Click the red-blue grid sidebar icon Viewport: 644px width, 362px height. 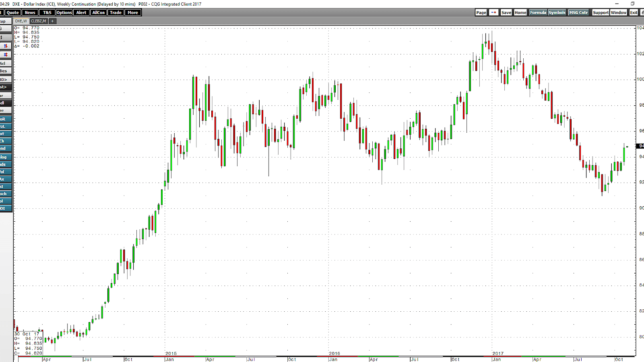coord(6,54)
